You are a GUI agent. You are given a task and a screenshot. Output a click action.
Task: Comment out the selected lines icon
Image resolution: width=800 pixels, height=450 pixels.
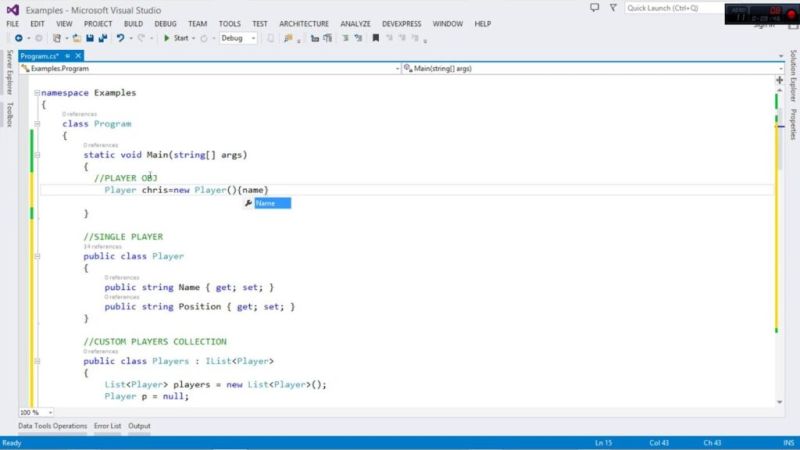pyautogui.click(x=345, y=38)
